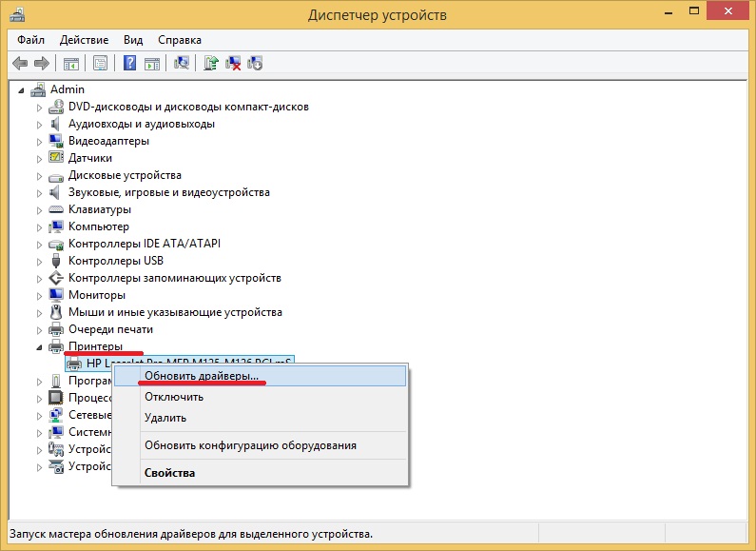Screen dimensions: 756x551
Task: Click the blue Help question mark icon
Action: 130,63
